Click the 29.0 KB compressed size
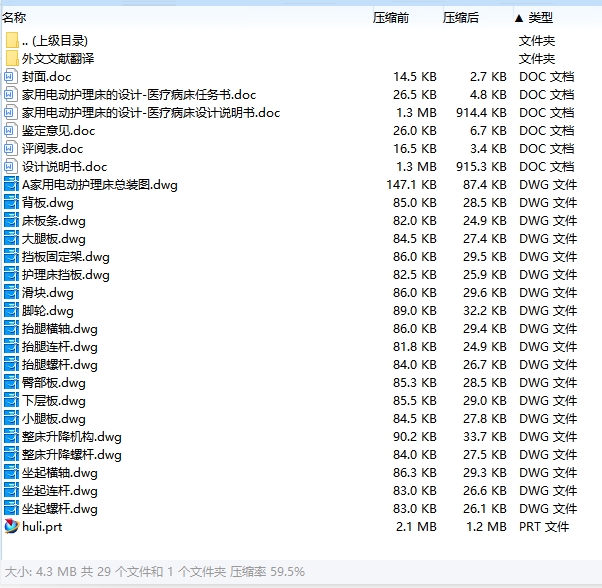 pyautogui.click(x=485, y=401)
